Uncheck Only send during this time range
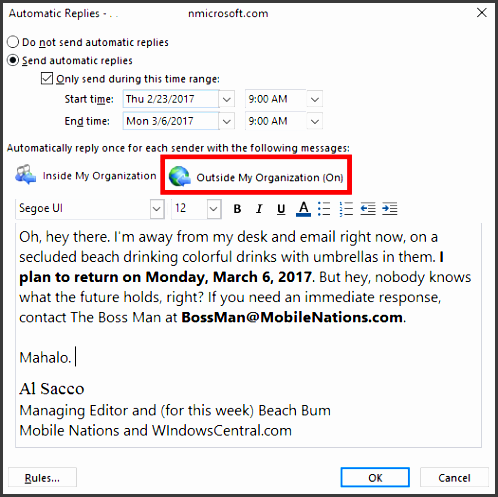Screen dimensions: 498x497 47,79
